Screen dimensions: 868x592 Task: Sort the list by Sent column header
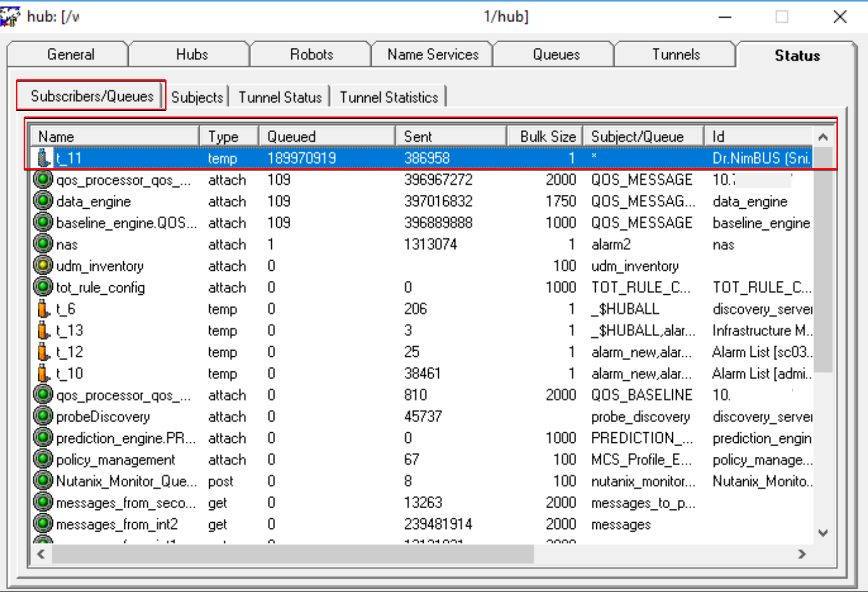(450, 137)
